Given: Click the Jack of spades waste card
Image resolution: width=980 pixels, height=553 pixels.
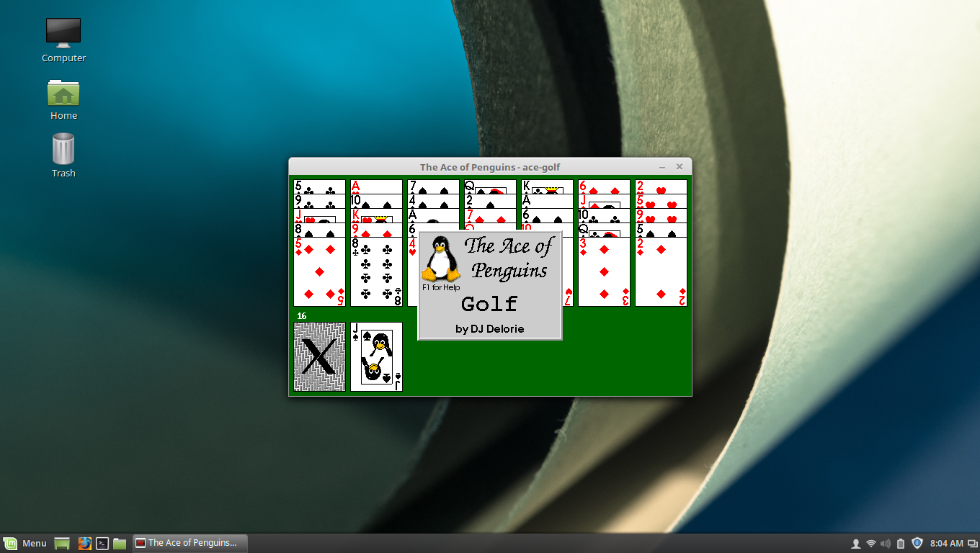Looking at the screenshot, I should [376, 356].
